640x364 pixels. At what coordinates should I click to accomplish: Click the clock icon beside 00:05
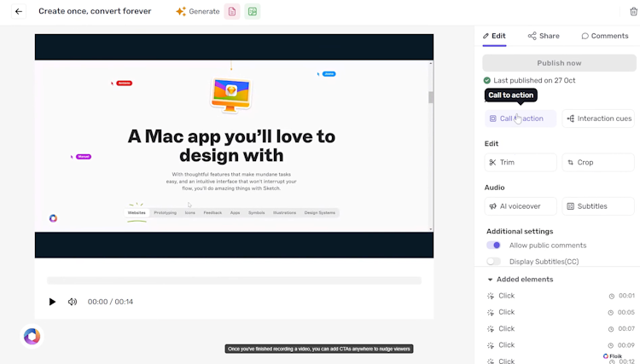(x=611, y=313)
